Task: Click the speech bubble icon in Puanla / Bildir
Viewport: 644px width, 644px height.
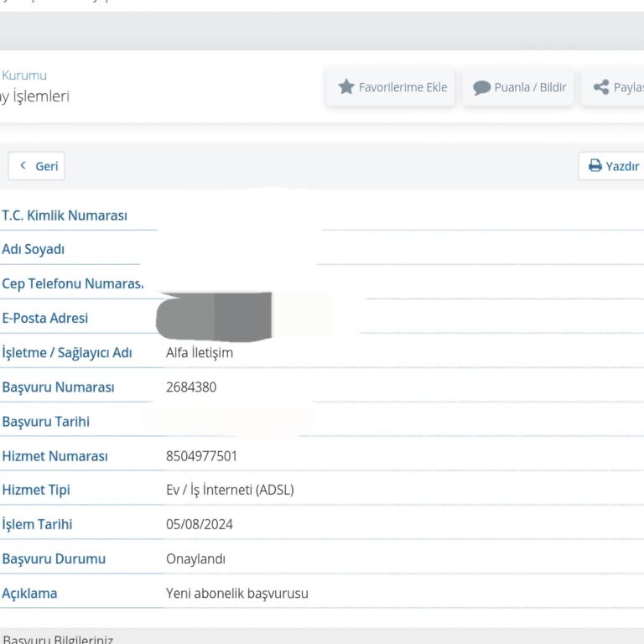Action: click(x=481, y=87)
